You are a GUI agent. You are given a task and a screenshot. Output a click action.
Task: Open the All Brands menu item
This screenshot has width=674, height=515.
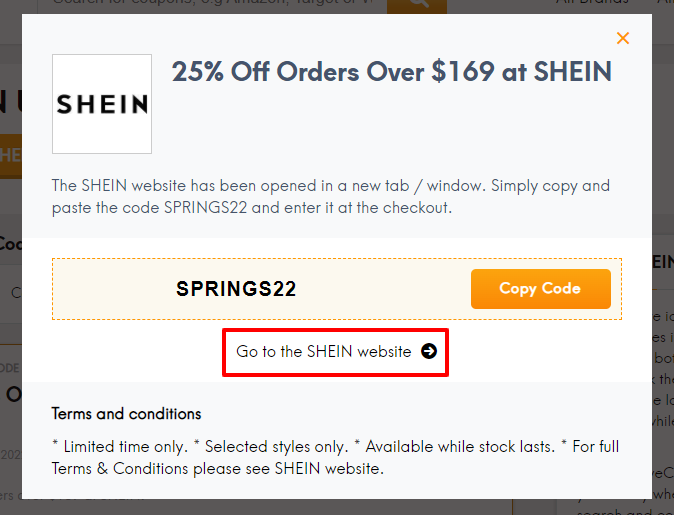592,3
